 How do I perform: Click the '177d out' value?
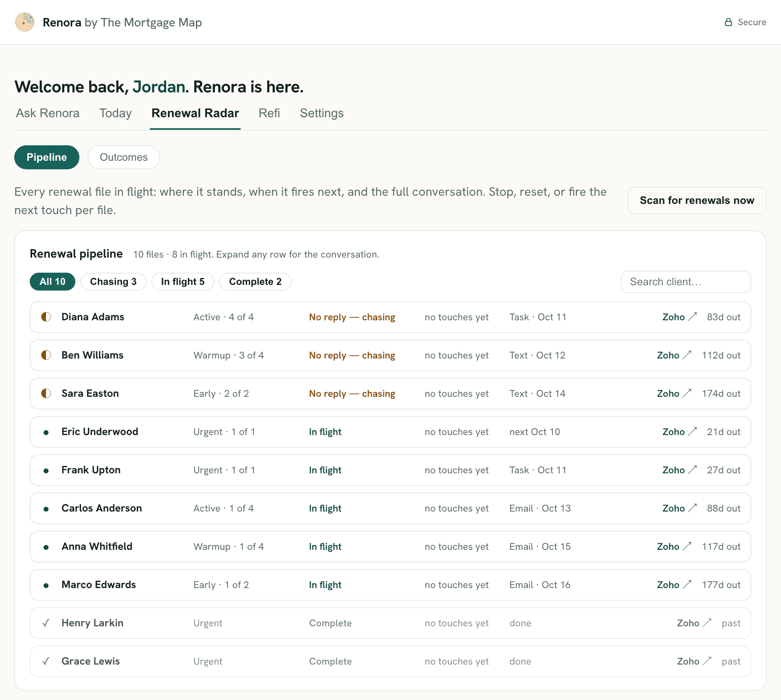(721, 585)
